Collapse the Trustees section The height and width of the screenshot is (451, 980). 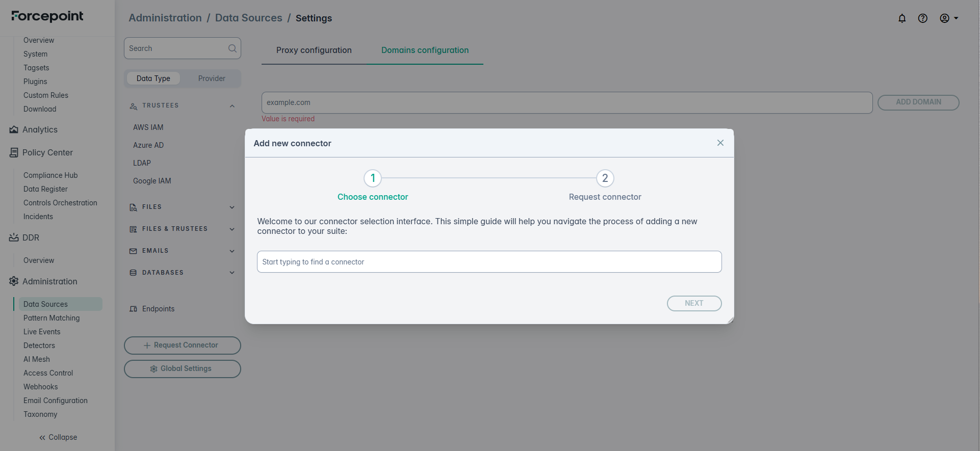coord(232,106)
